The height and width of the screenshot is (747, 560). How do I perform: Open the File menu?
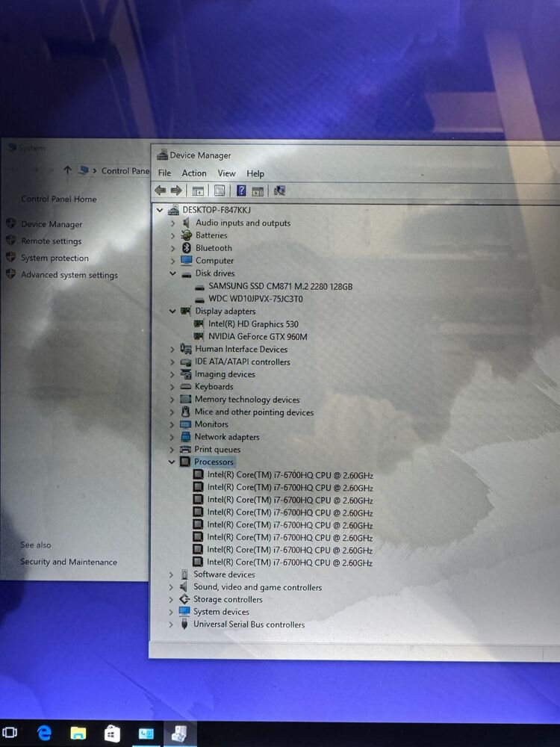pyautogui.click(x=165, y=173)
